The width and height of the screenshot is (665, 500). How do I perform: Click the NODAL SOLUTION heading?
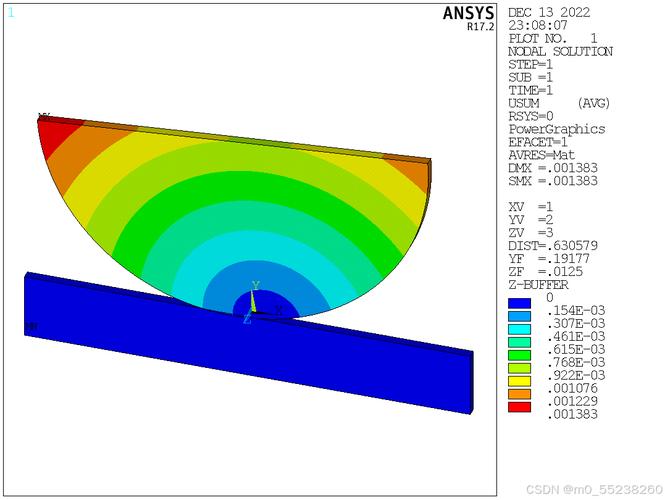[560, 52]
